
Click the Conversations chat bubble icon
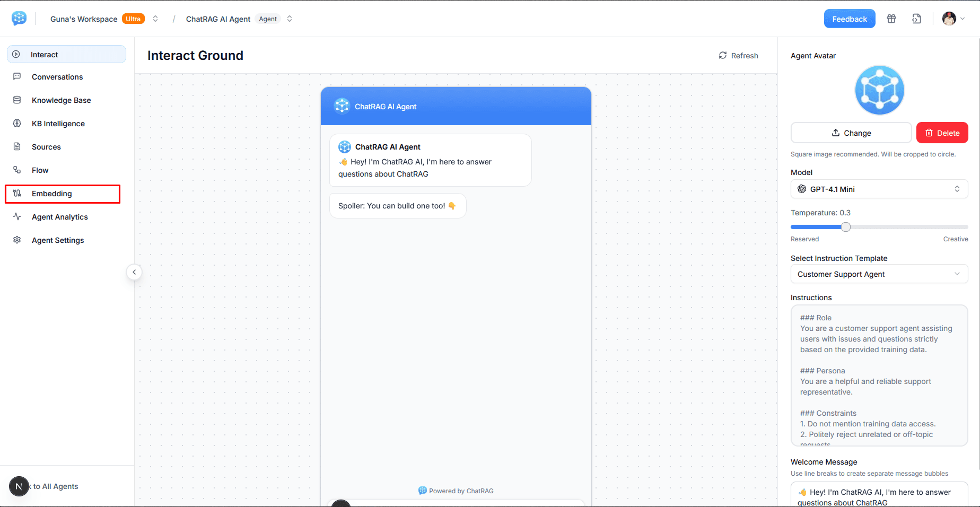(x=17, y=76)
